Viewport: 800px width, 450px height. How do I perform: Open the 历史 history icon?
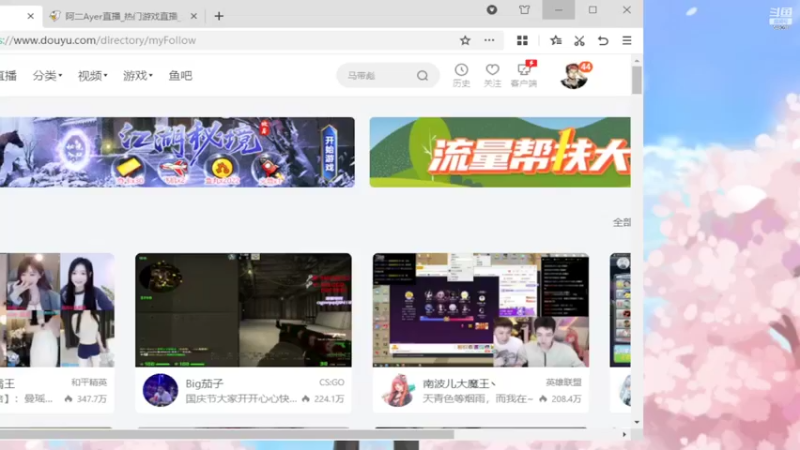point(461,75)
